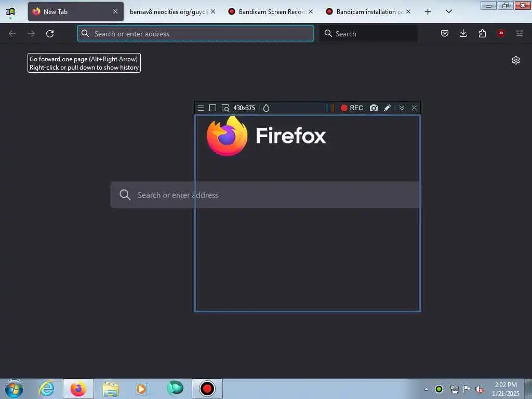
Task: Open the Firefox application menu
Action: pyautogui.click(x=520, y=33)
